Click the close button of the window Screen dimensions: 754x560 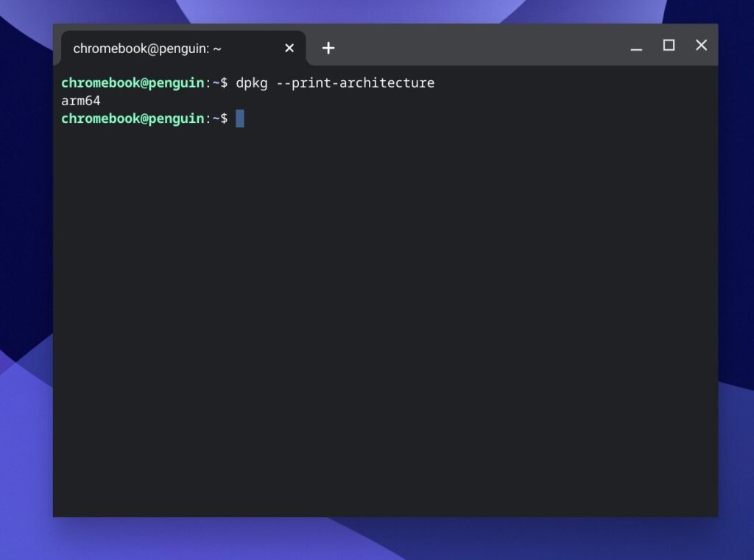[x=700, y=45]
